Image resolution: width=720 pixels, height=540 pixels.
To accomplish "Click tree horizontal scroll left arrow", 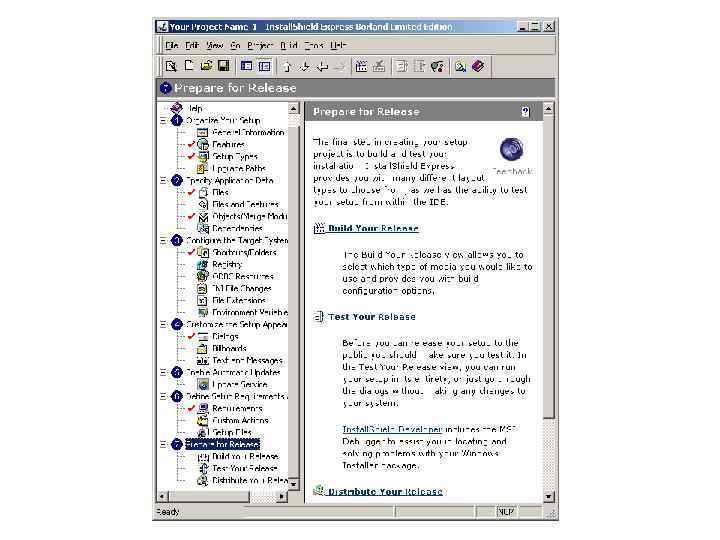I will click(x=162, y=496).
